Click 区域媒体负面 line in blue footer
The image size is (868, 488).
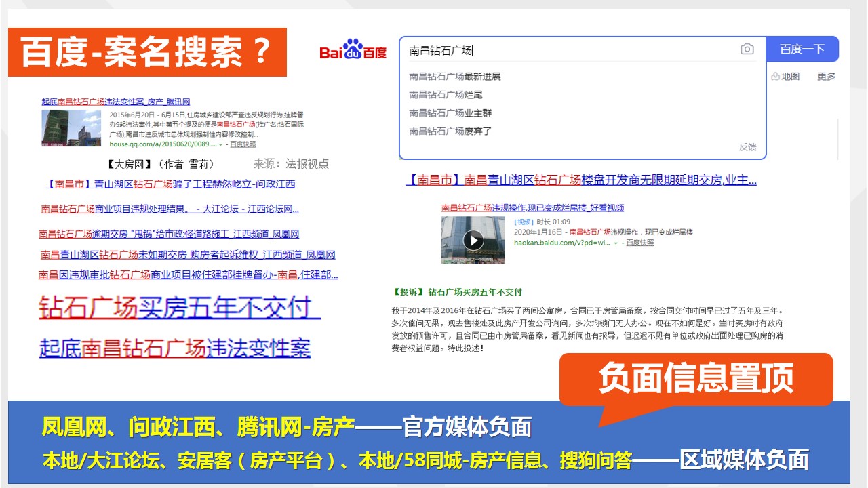pos(425,461)
